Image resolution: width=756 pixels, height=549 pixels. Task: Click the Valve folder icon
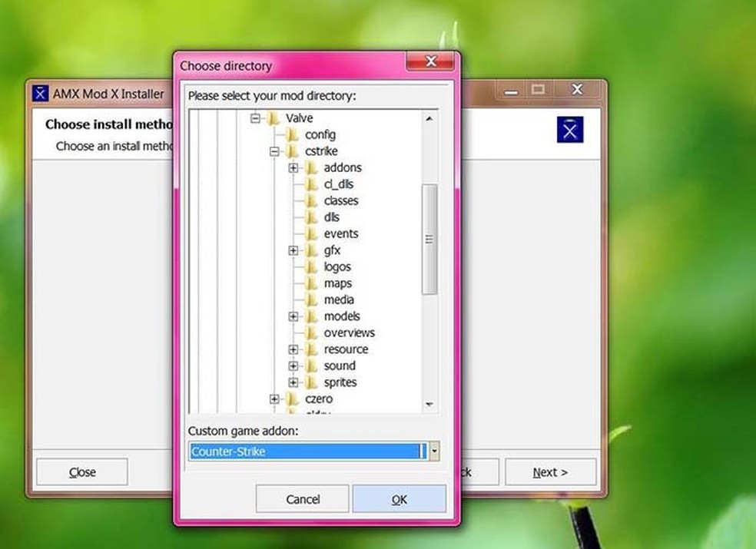(274, 118)
